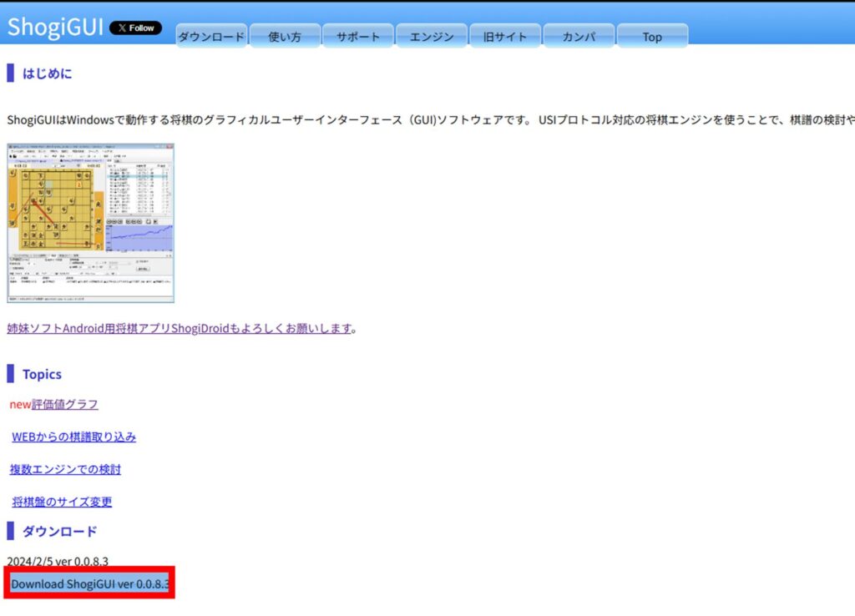
Task: Download ShogiGUI ver 0.0.8.3
Action: point(89,583)
